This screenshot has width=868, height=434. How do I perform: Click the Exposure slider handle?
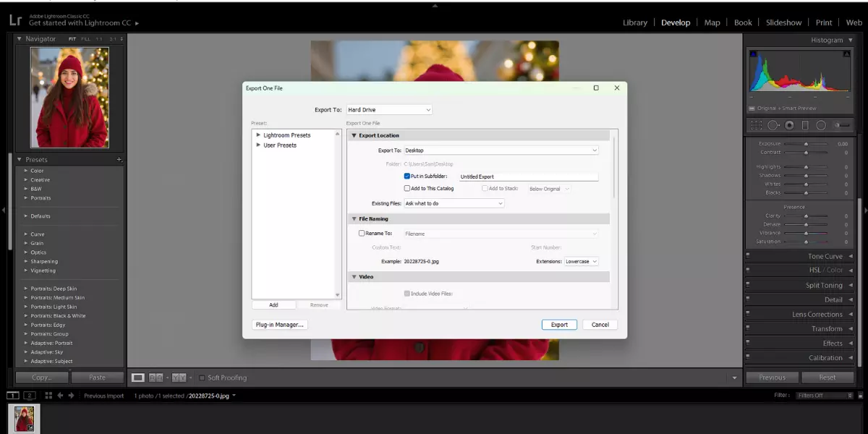806,144
